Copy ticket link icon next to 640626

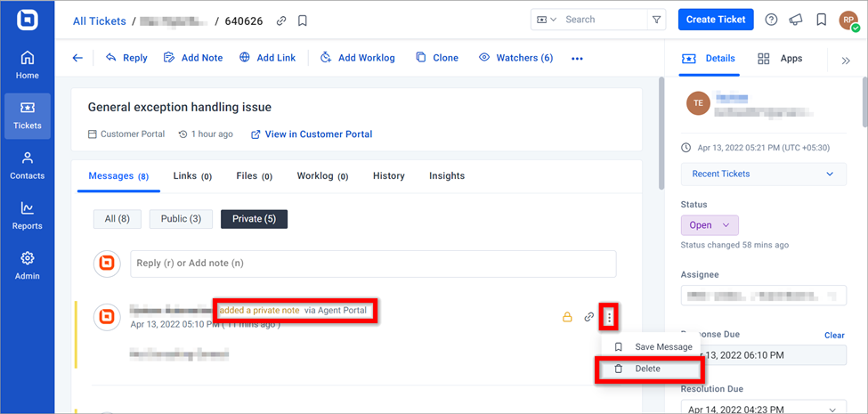(x=282, y=21)
